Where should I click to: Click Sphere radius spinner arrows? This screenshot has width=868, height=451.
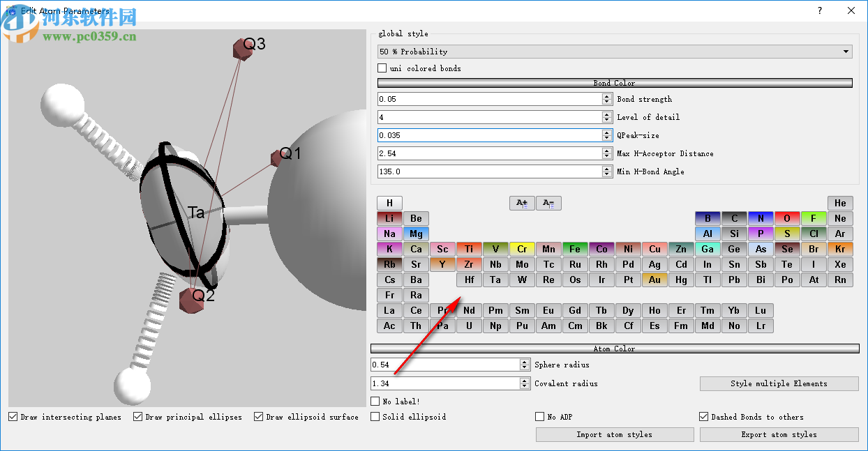pyautogui.click(x=525, y=365)
